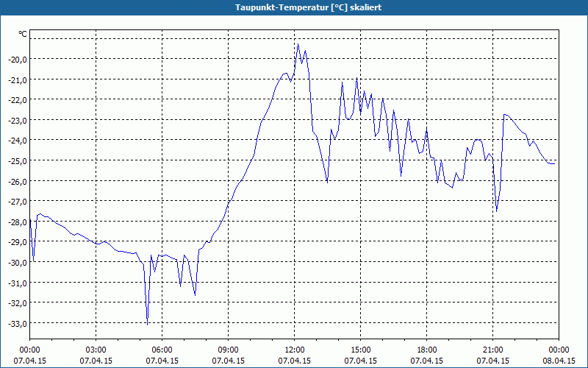
Task: Click the -26,0 y-axis label
Action: (x=19, y=181)
